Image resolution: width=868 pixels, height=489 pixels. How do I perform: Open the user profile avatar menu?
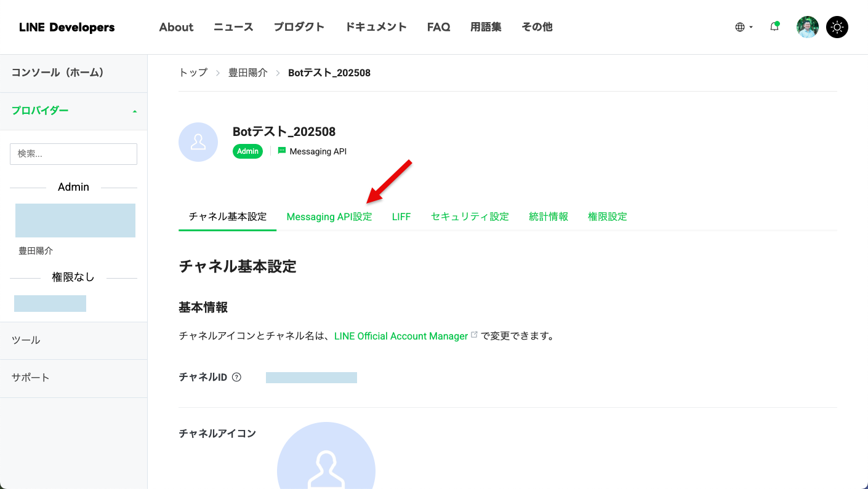(808, 27)
